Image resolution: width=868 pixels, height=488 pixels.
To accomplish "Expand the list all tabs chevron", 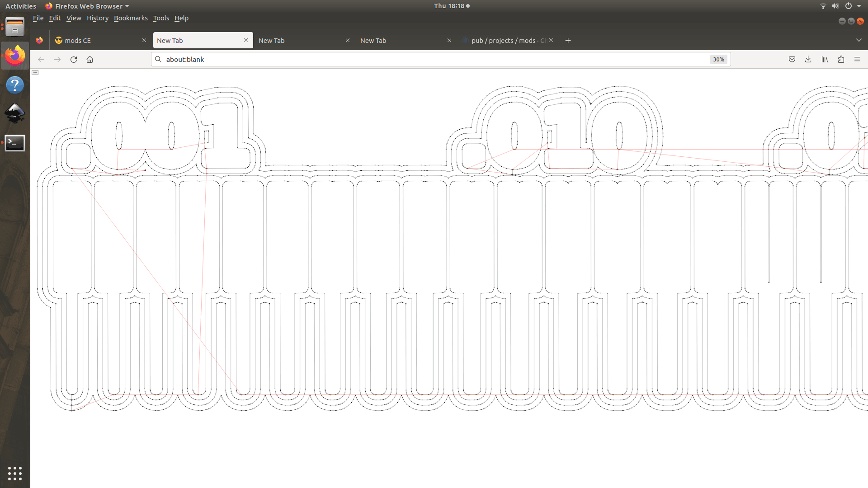I will 859,40.
